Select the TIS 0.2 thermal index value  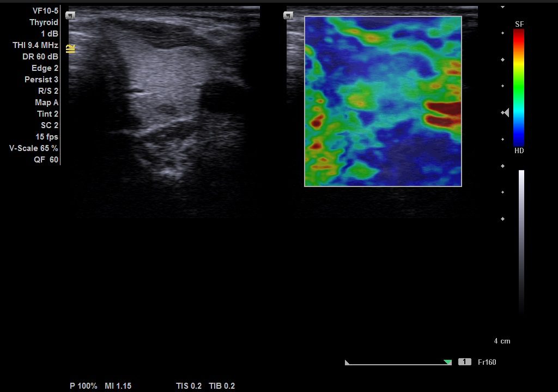pyautogui.click(x=189, y=386)
